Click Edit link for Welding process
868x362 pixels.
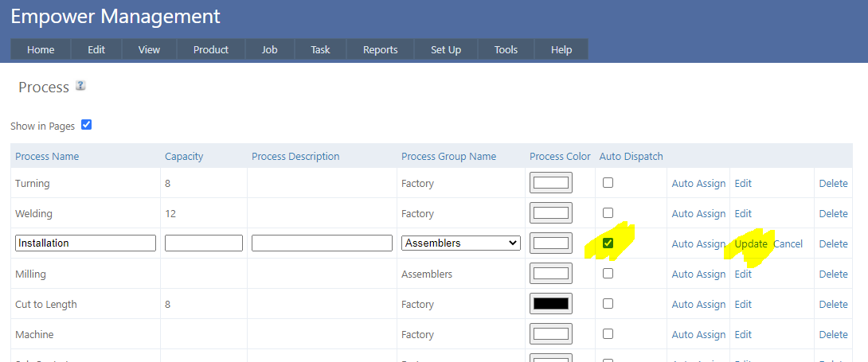[x=743, y=214]
